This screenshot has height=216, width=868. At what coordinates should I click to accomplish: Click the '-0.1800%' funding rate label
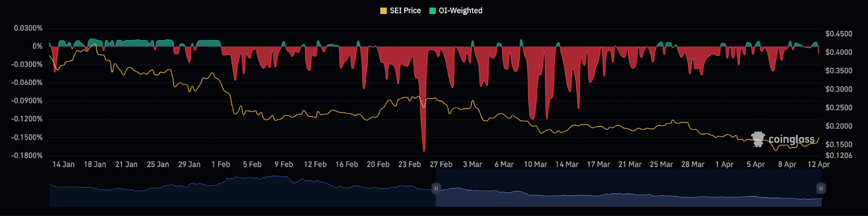click(x=27, y=156)
